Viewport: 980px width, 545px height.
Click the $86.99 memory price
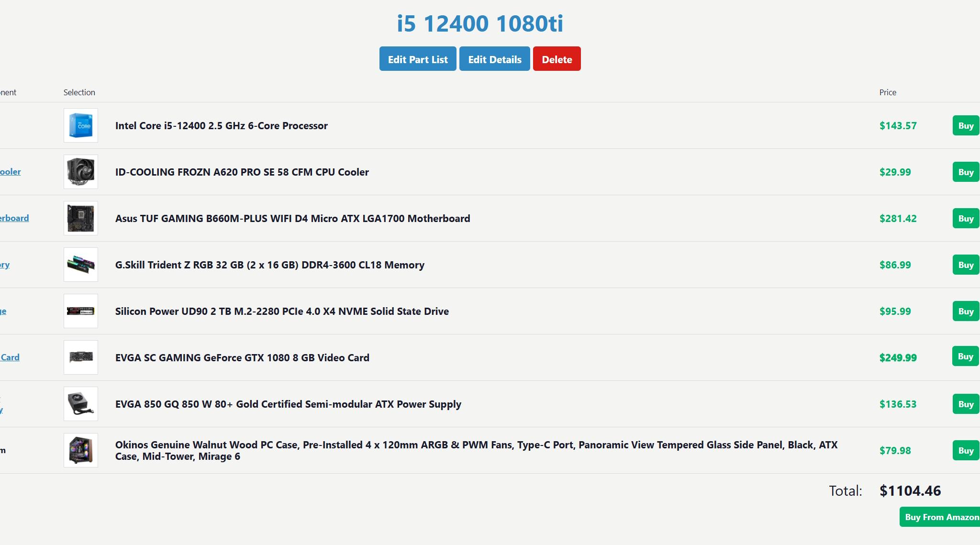pos(895,265)
